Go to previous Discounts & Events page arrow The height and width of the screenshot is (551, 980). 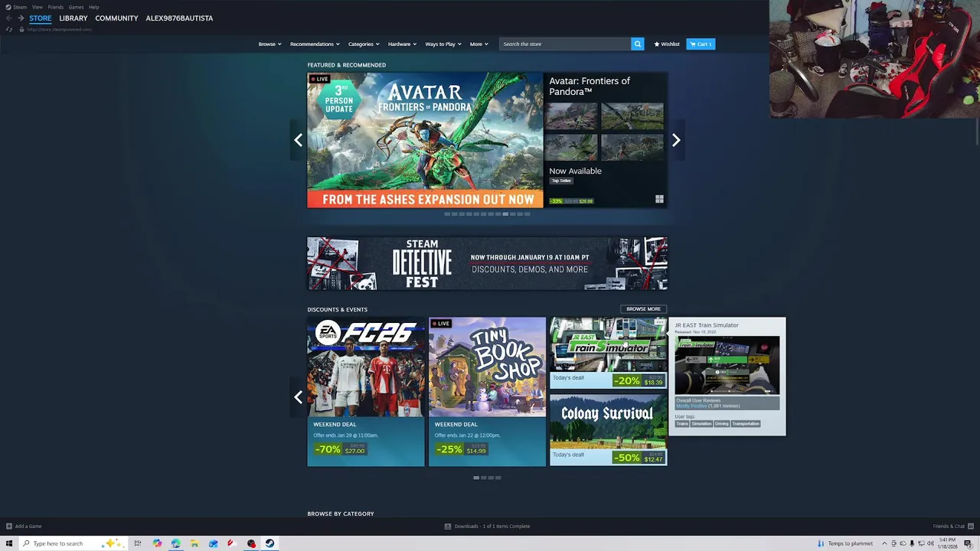[299, 397]
